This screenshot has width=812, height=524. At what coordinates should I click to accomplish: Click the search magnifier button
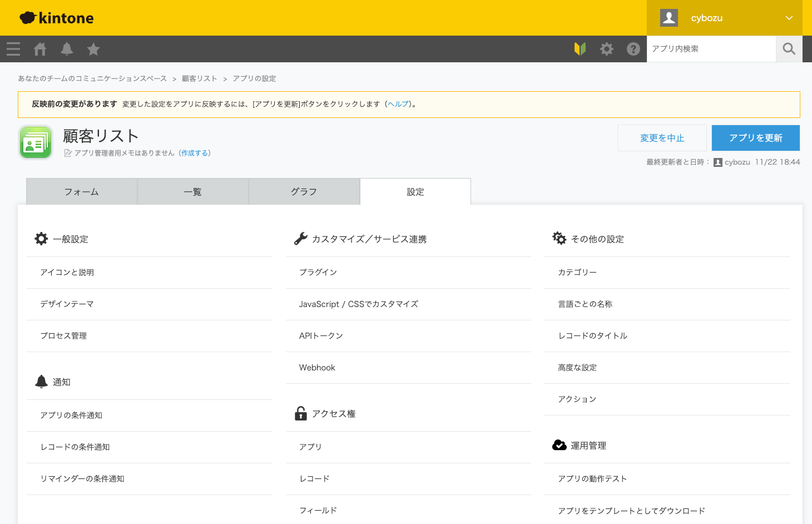coord(789,49)
